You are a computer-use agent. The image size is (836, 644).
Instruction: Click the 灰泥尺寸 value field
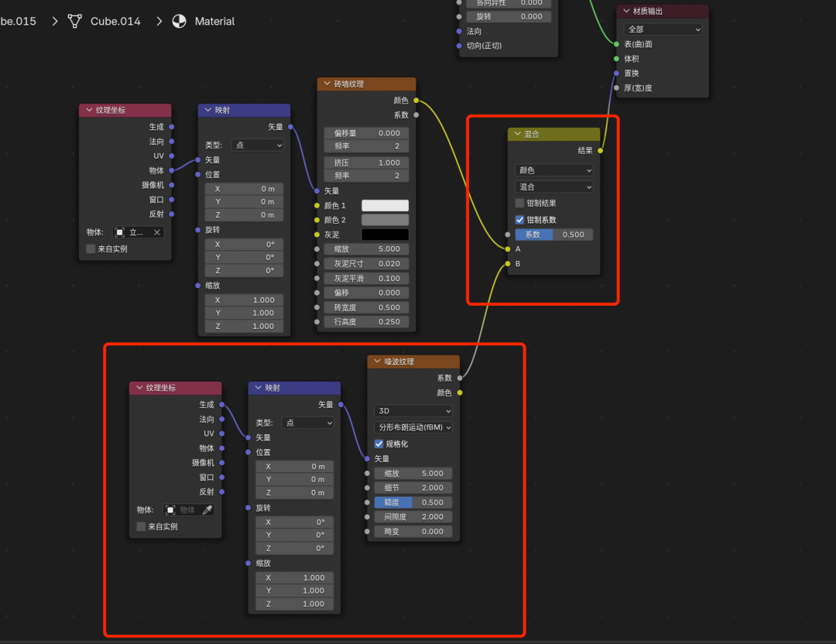click(x=367, y=264)
